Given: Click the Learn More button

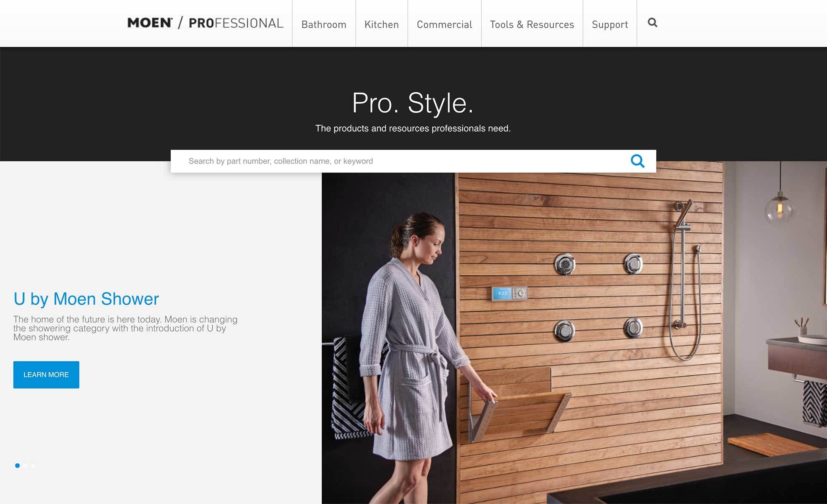Looking at the screenshot, I should click(46, 375).
